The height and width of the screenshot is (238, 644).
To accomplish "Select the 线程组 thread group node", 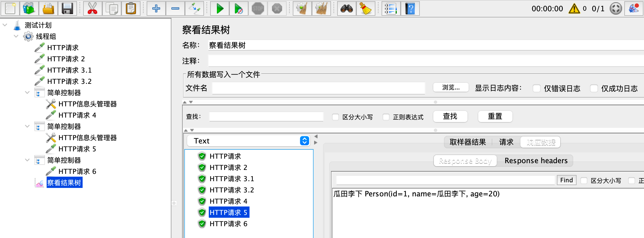I will tap(46, 37).
